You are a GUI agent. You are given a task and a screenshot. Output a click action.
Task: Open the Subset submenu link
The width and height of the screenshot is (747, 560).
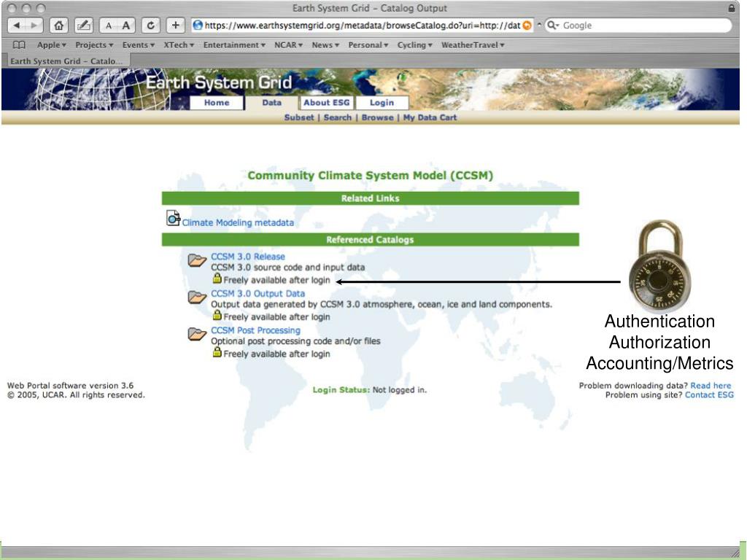[x=299, y=117]
